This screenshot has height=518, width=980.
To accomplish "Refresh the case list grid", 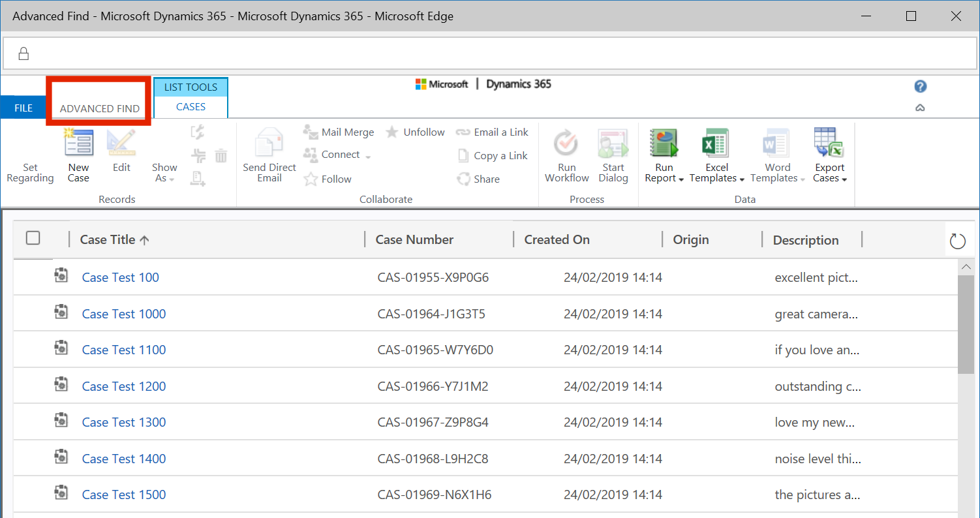I will pyautogui.click(x=957, y=241).
